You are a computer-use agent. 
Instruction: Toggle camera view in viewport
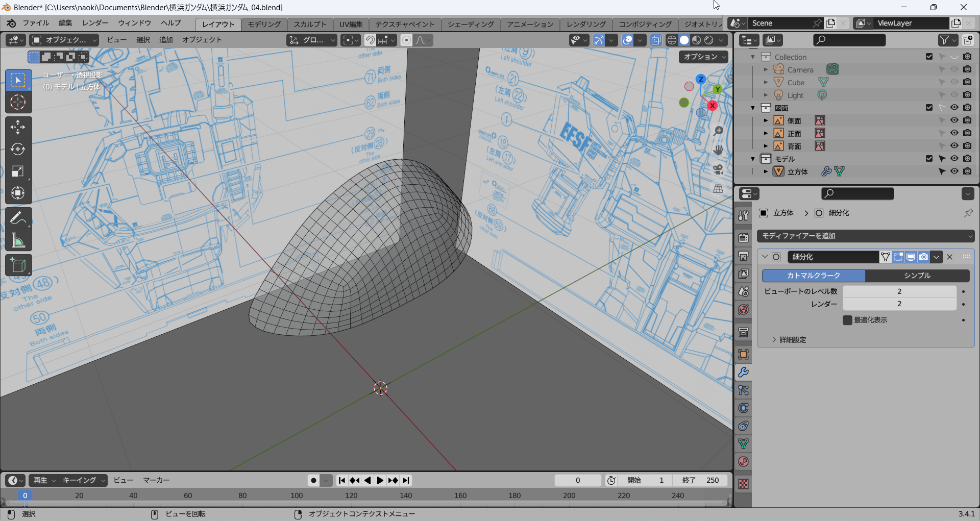(718, 169)
